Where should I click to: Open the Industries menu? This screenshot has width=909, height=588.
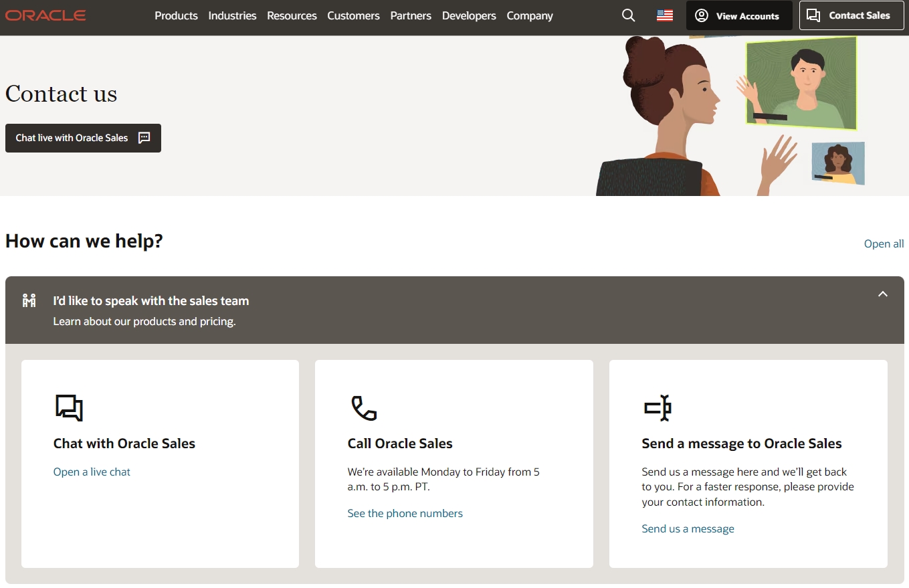(232, 15)
